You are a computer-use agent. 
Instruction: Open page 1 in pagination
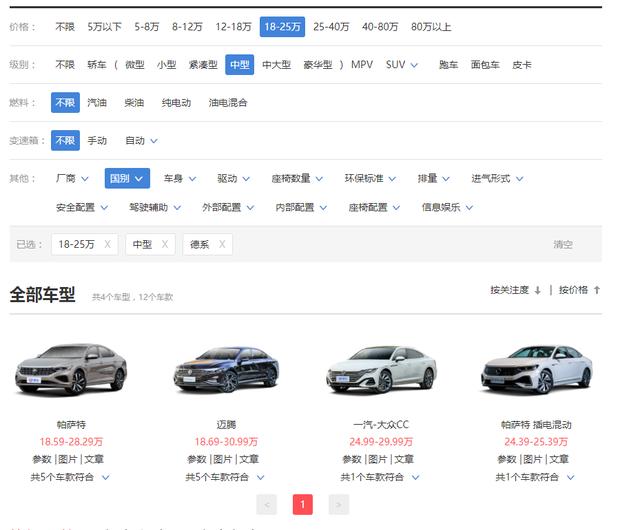click(303, 505)
